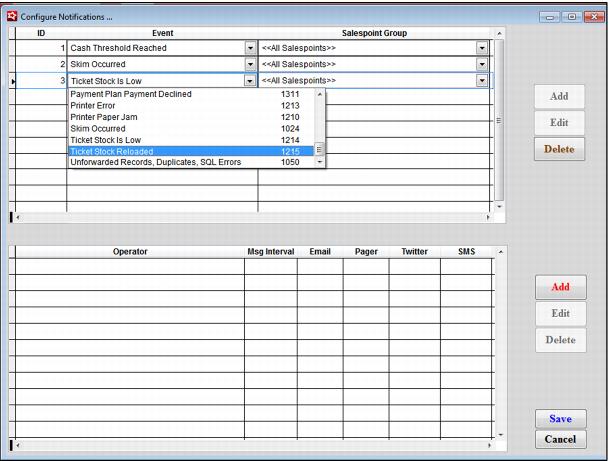The width and height of the screenshot is (610, 461).
Task: Open Event dropdown for Cash Threshold Reached row
Action: click(250, 48)
